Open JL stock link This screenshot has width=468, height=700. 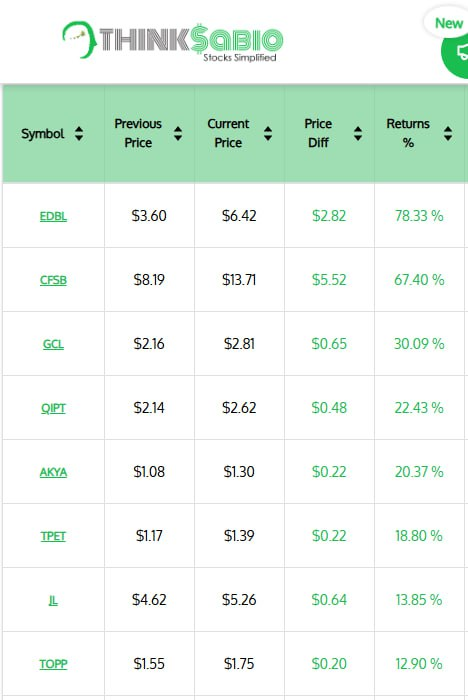pos(53,600)
